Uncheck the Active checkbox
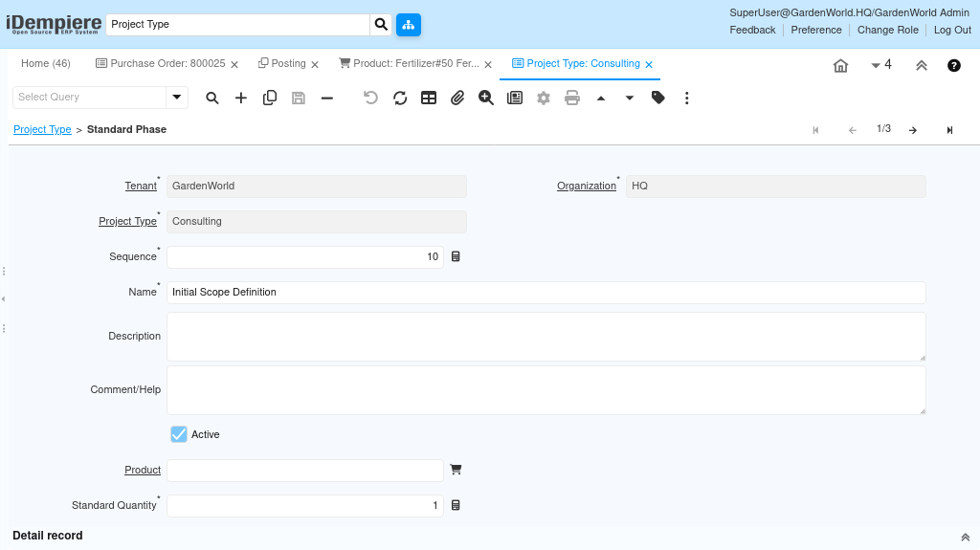The image size is (980, 550). tap(179, 434)
